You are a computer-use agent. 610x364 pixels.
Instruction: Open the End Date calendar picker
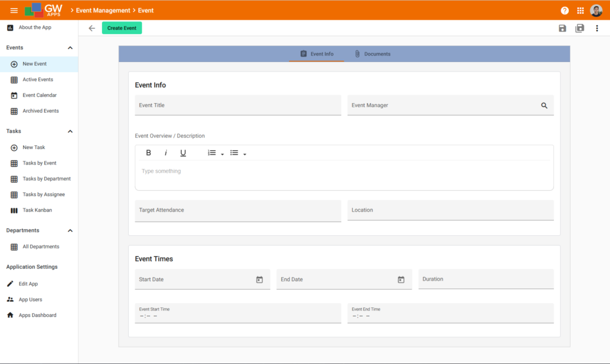[401, 279]
